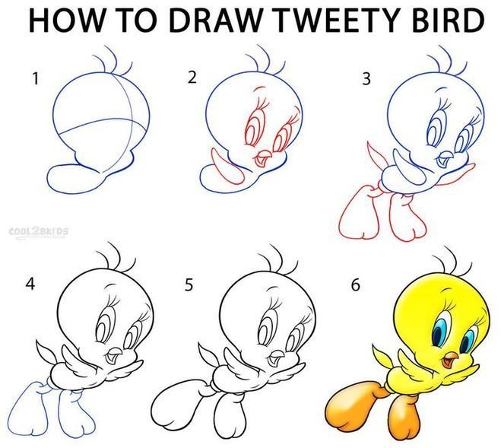The width and height of the screenshot is (501, 448).
Task: Click the hair strands on step 1 head
Action: pos(113,60)
